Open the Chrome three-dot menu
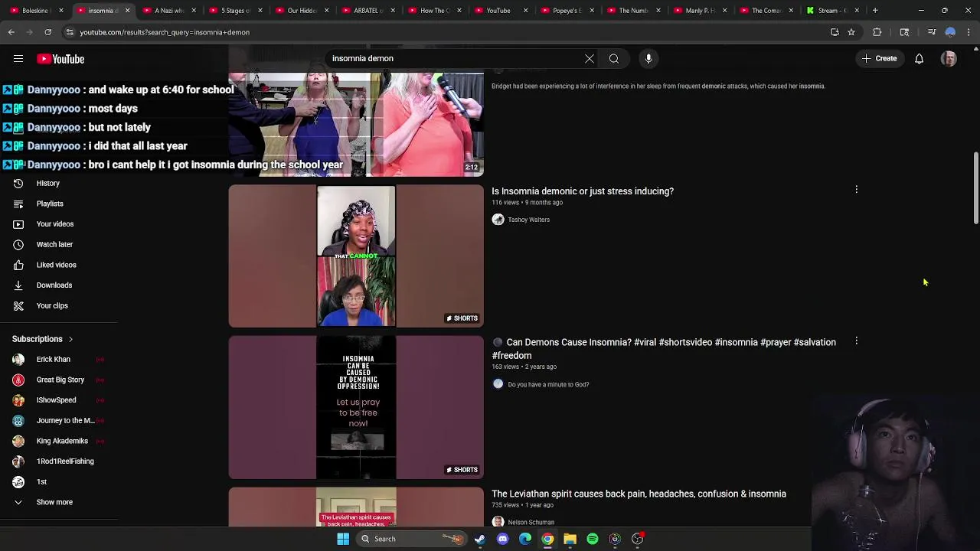980x551 pixels. tap(969, 32)
